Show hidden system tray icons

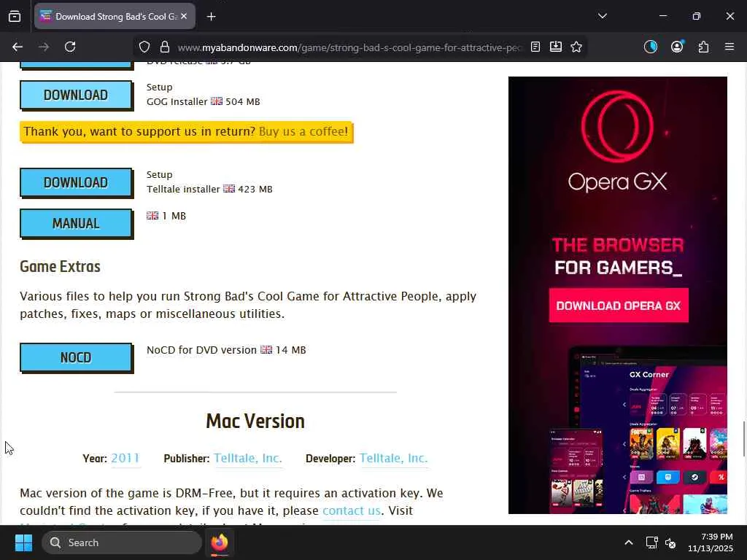pos(629,542)
